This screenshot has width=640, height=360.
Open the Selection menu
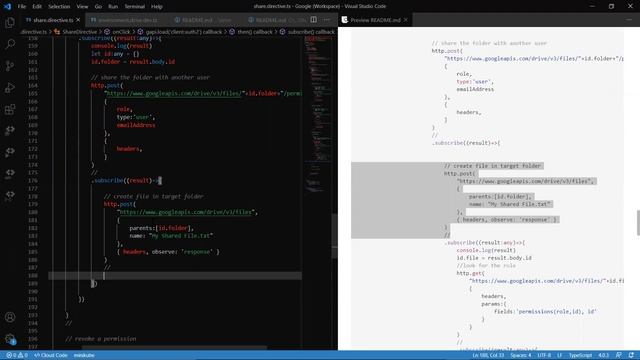(x=59, y=7)
